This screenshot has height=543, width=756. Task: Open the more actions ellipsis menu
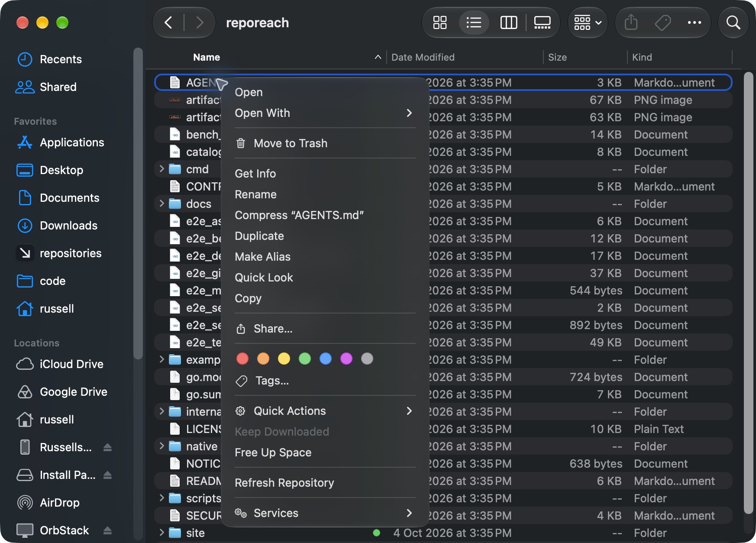tap(695, 23)
